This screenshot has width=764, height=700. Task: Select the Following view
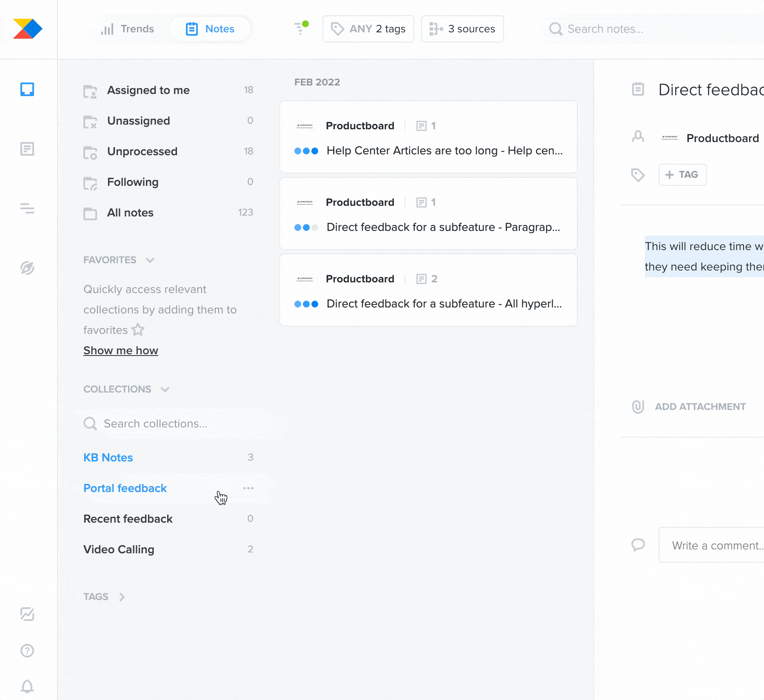click(x=168, y=182)
